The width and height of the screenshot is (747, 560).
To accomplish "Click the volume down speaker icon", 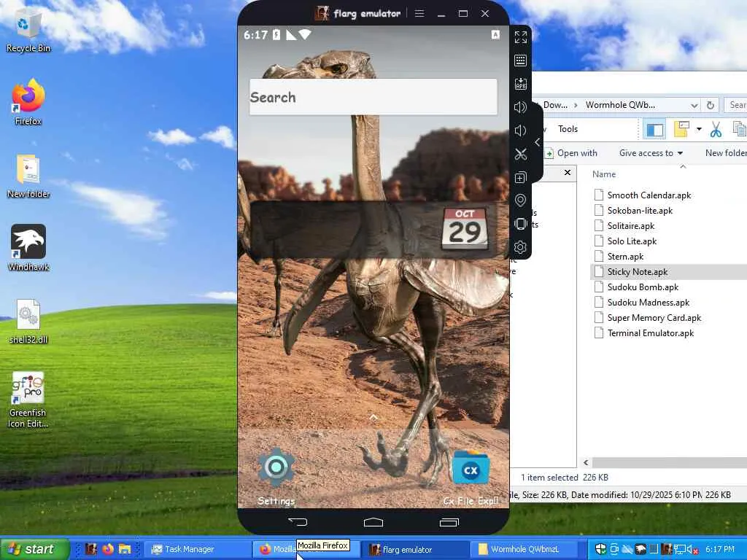I will click(x=520, y=131).
